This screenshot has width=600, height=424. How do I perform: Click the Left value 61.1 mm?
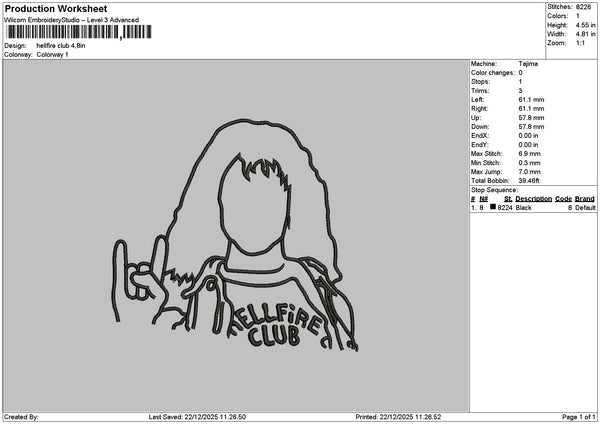tap(531, 100)
